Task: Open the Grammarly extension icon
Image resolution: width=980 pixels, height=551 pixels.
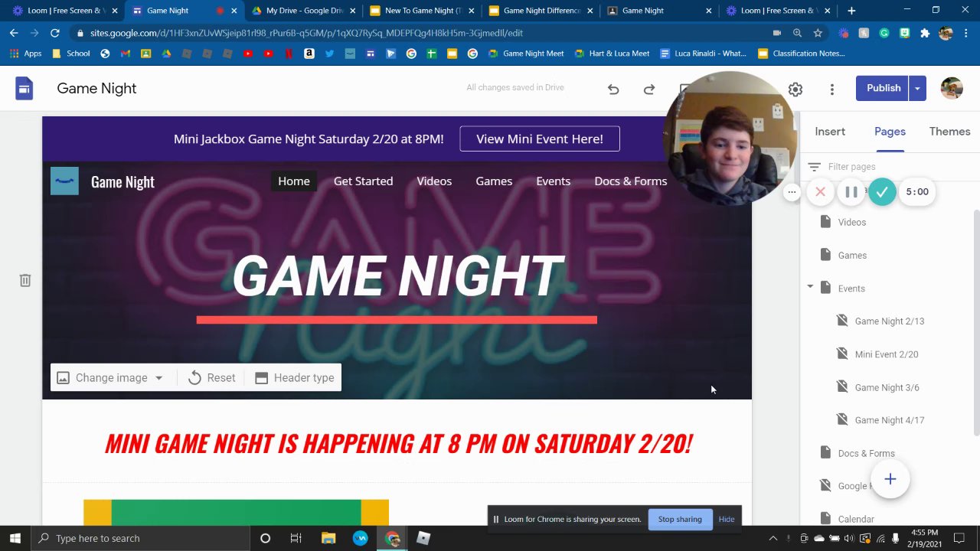Action: click(x=884, y=33)
